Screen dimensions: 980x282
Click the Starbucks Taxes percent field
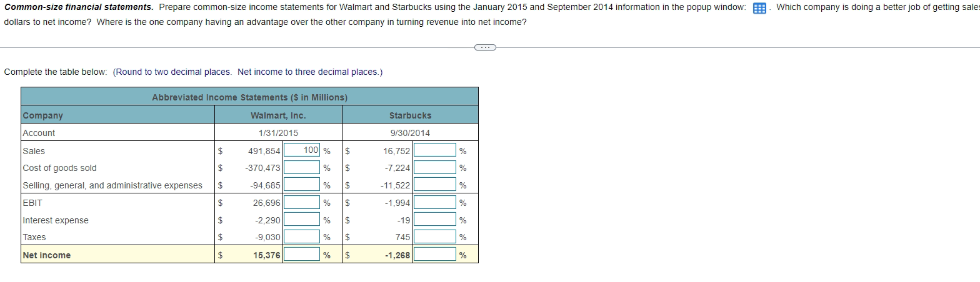(434, 237)
